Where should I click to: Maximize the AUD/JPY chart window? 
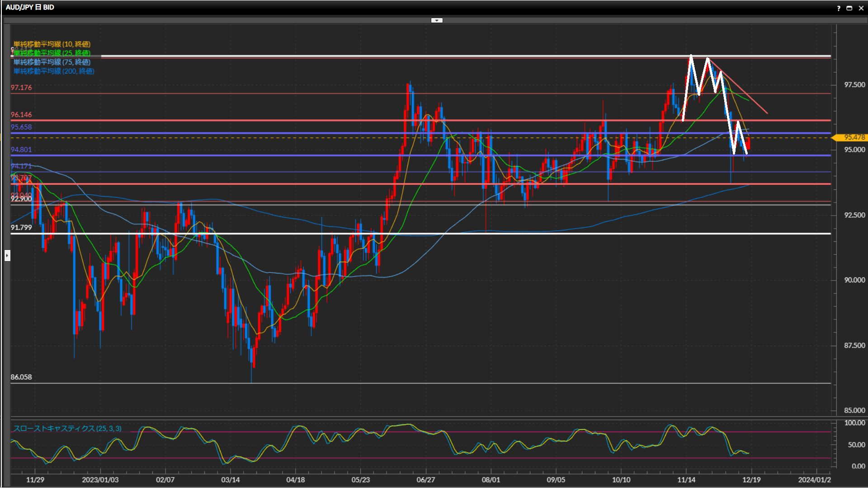click(x=849, y=8)
